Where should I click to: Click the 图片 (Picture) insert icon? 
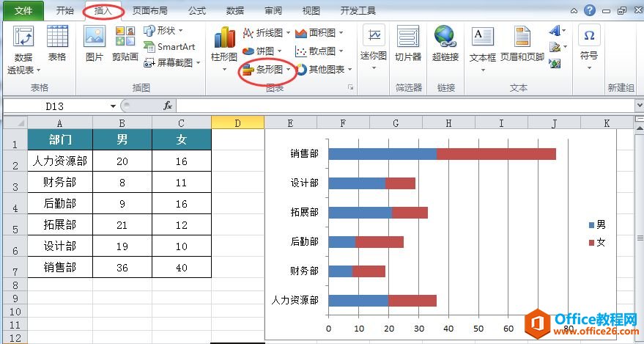pyautogui.click(x=95, y=38)
